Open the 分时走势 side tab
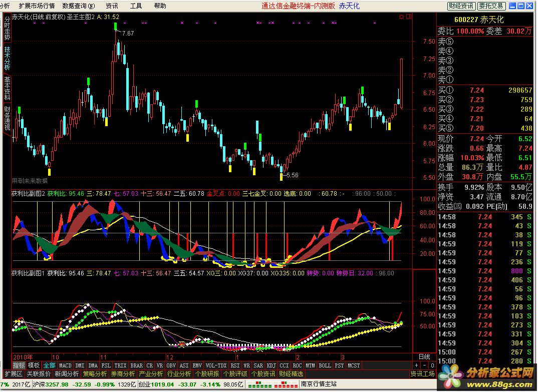The width and height of the screenshot is (538, 392). coord(7,29)
